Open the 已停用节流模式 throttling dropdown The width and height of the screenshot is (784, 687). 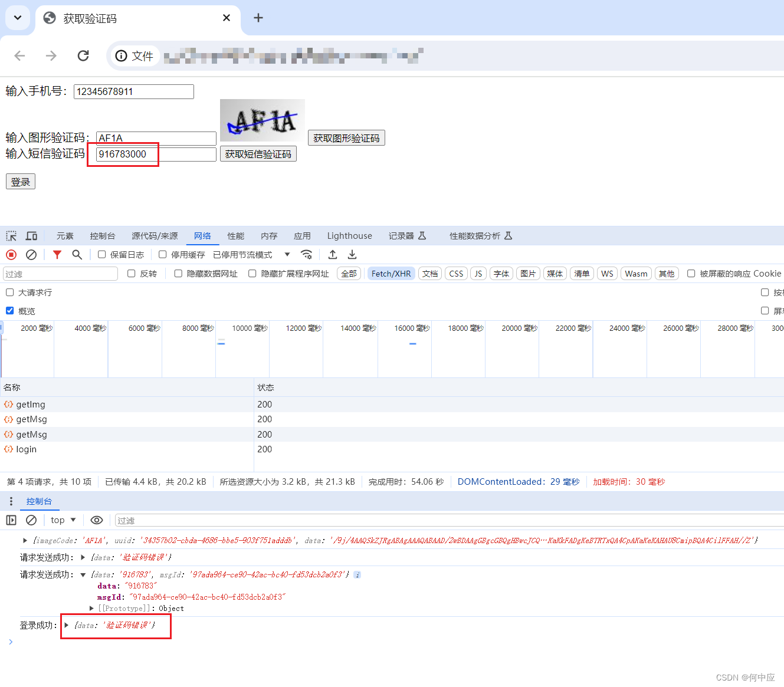(x=252, y=255)
